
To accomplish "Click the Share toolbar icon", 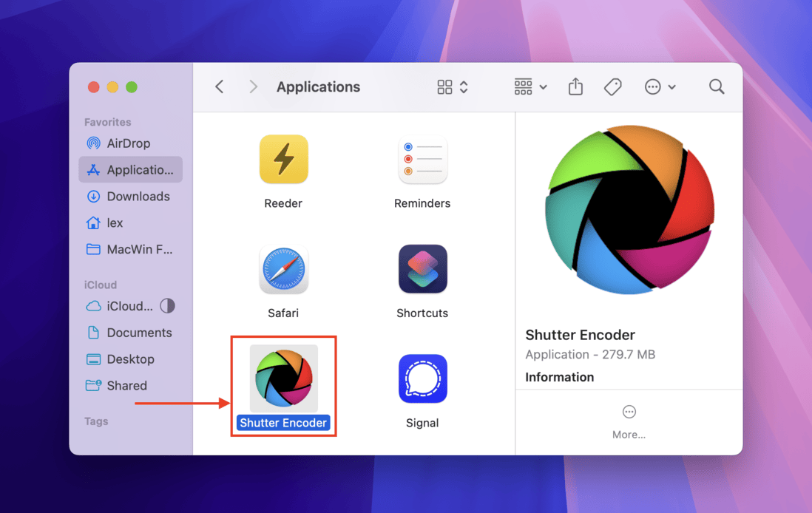I will (575, 86).
